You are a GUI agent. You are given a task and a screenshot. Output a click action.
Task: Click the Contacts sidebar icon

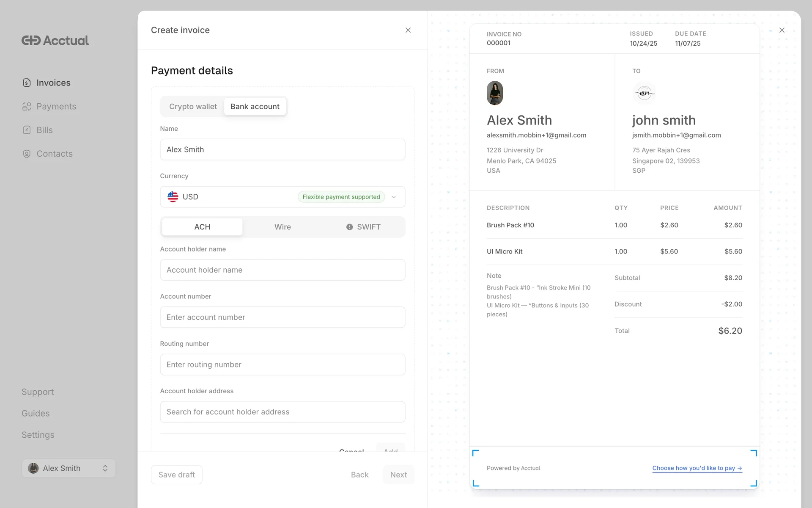click(x=27, y=154)
